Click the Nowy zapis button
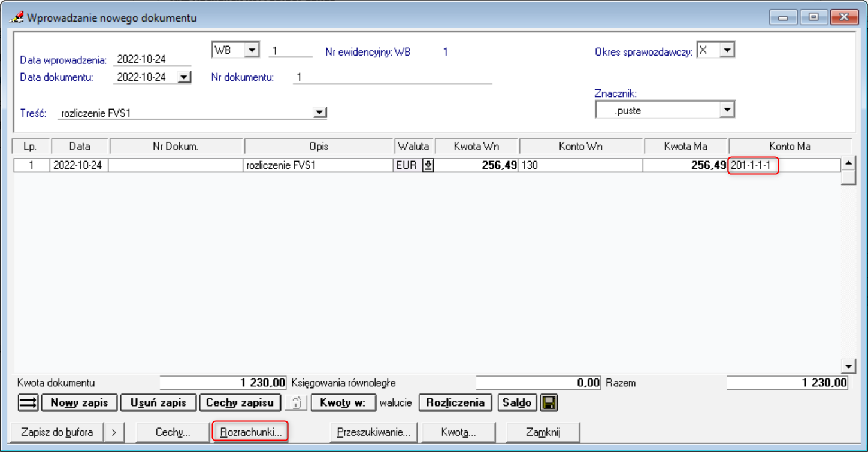Viewport: 868px width, 452px height. click(80, 403)
